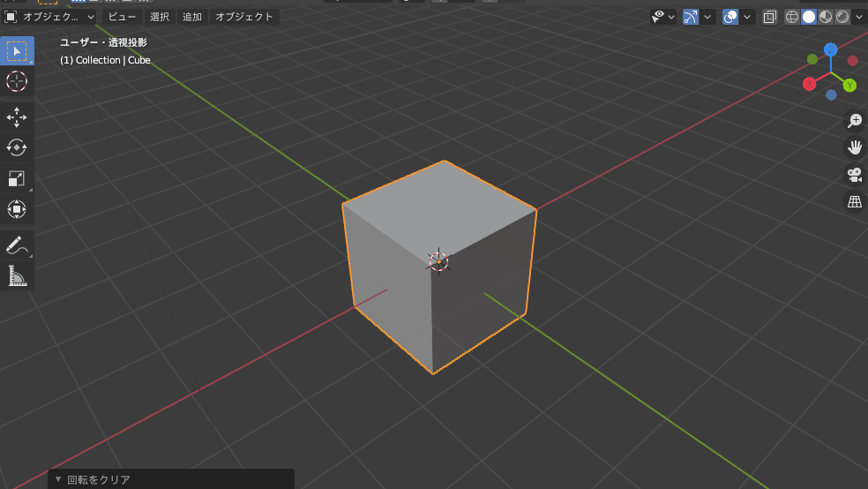Image resolution: width=868 pixels, height=489 pixels.
Task: Click the (1) Collection | Cube text
Action: [105, 60]
